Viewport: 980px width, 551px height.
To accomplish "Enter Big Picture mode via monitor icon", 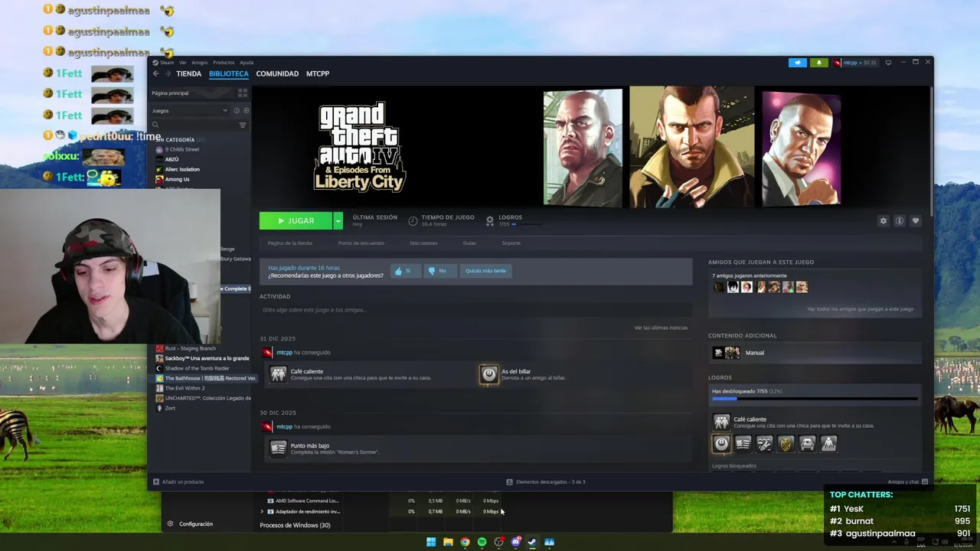I will tap(888, 63).
